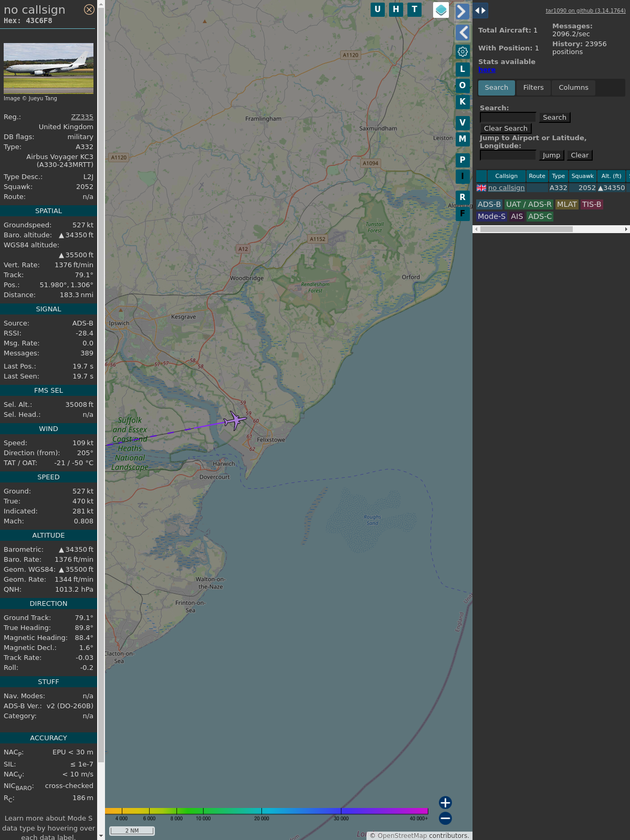Toggle the Mode-S source legend
This screenshot has height=840, width=630.
tap(491, 216)
